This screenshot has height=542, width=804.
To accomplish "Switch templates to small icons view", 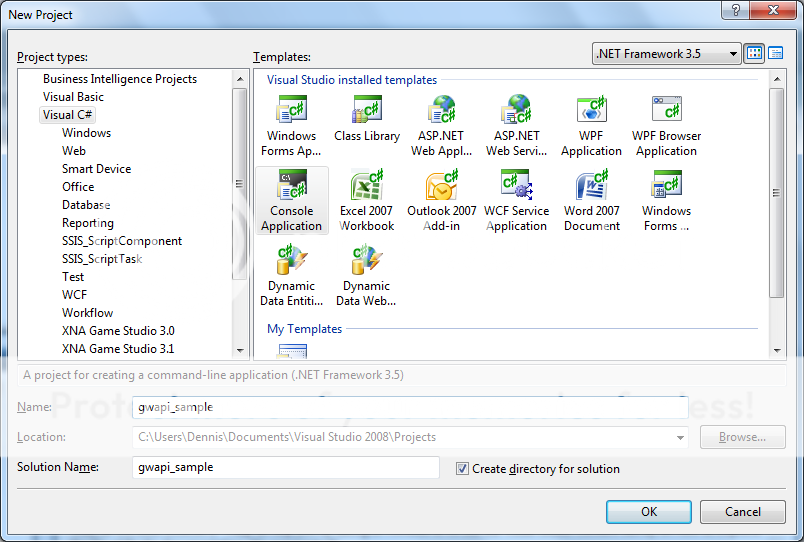I will tap(775, 53).
